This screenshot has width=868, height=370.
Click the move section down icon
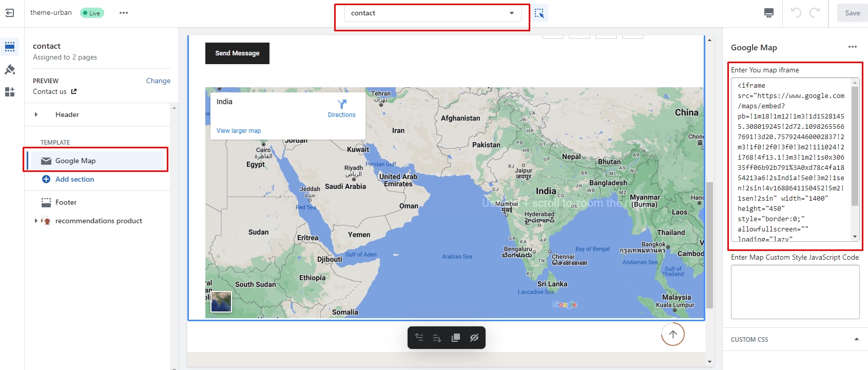tap(437, 338)
